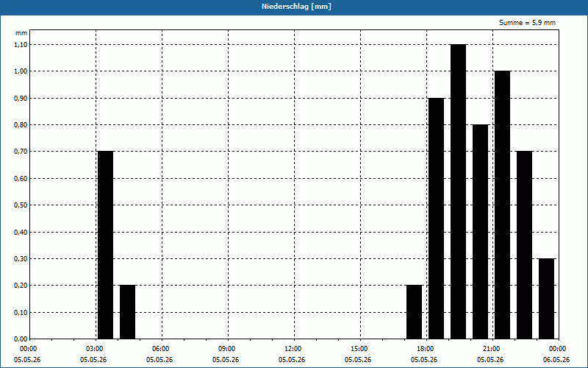Select the 0,10 y-axis label
Screen dimensions: 588x368
tap(21, 312)
